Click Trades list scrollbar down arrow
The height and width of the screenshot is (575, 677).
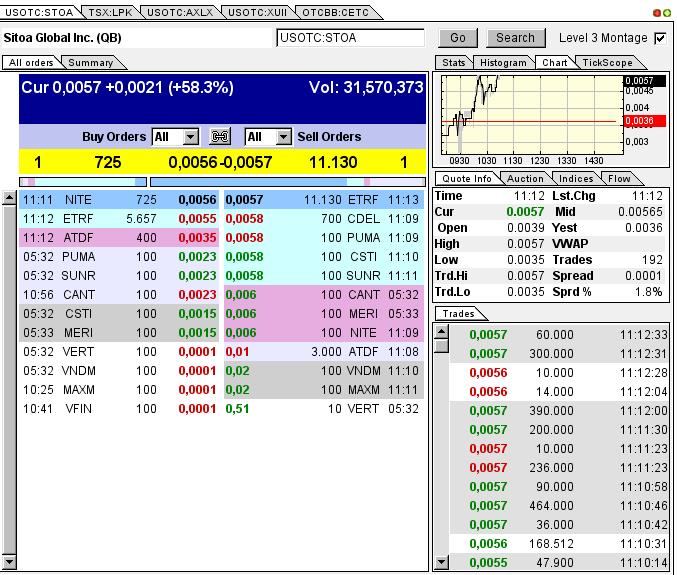click(x=441, y=562)
